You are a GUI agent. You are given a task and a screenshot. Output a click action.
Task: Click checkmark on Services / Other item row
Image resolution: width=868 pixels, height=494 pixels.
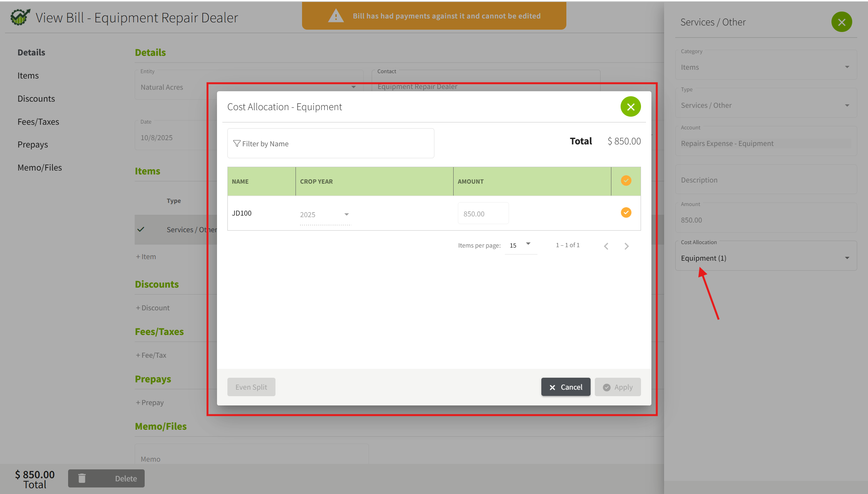[141, 229]
